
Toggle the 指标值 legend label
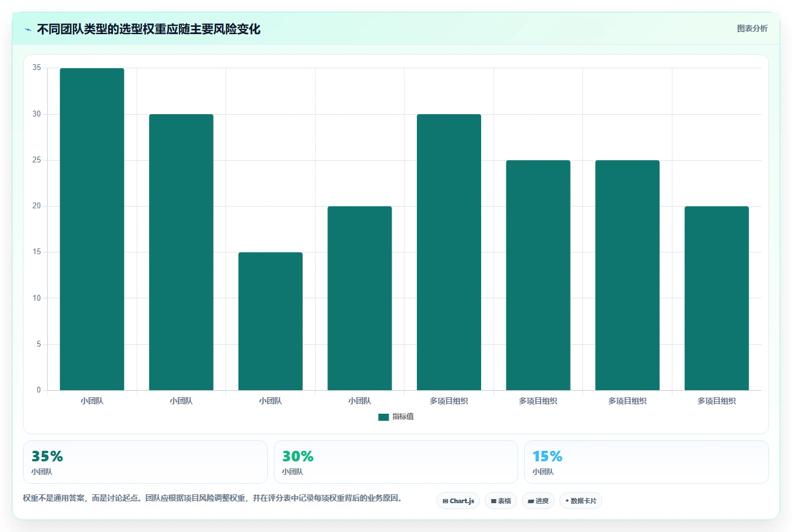pyautogui.click(x=403, y=417)
